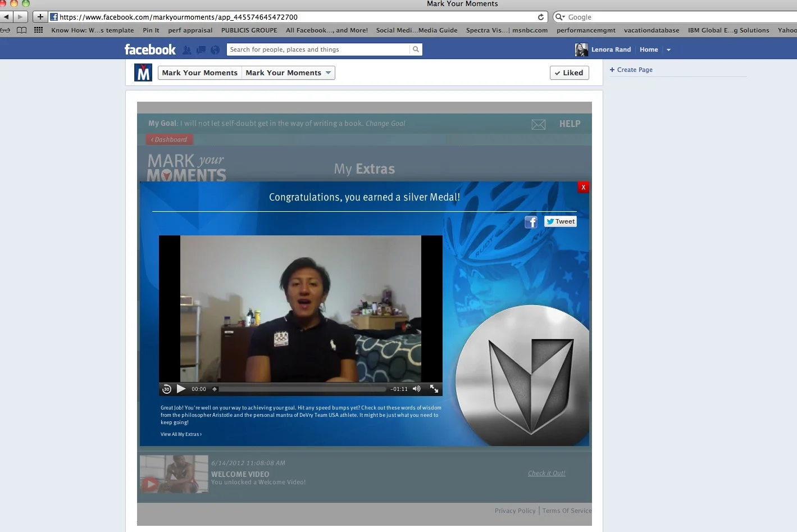The height and width of the screenshot is (532, 797).
Task: Click the Facebook logo
Action: click(x=150, y=49)
